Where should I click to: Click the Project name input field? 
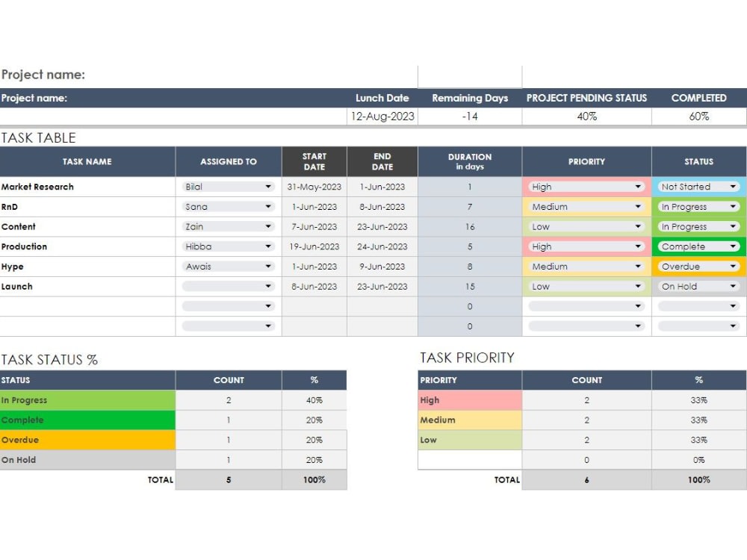pos(469,75)
